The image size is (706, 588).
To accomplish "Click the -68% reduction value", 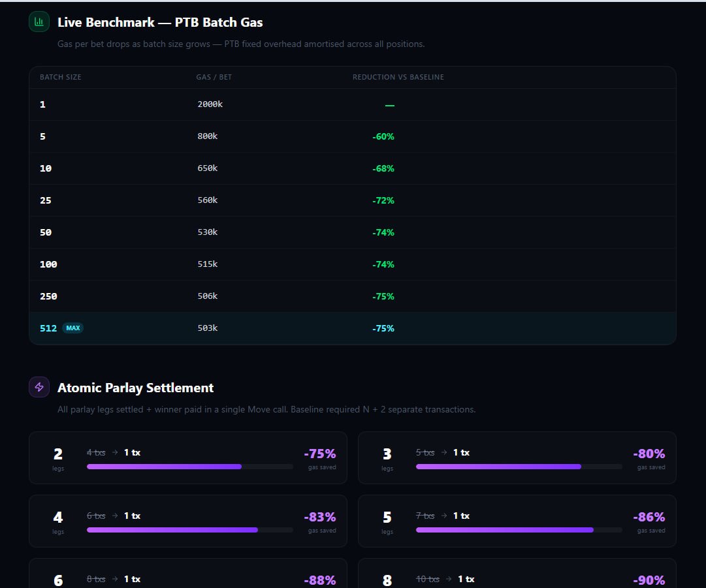I will pyautogui.click(x=383, y=168).
